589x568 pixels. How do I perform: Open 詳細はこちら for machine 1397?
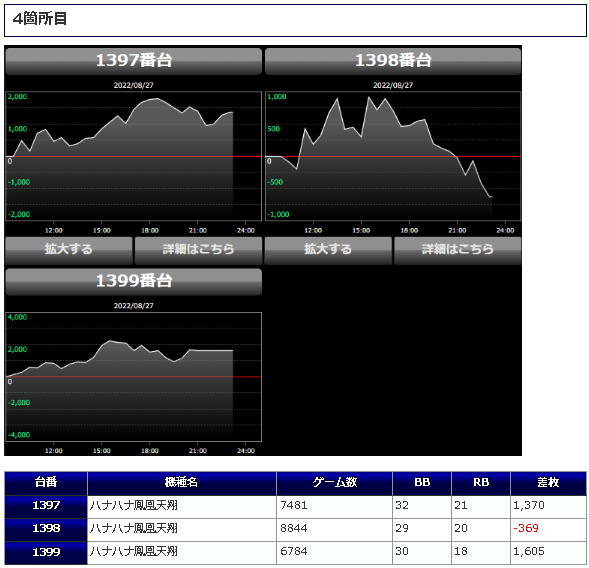(x=198, y=250)
